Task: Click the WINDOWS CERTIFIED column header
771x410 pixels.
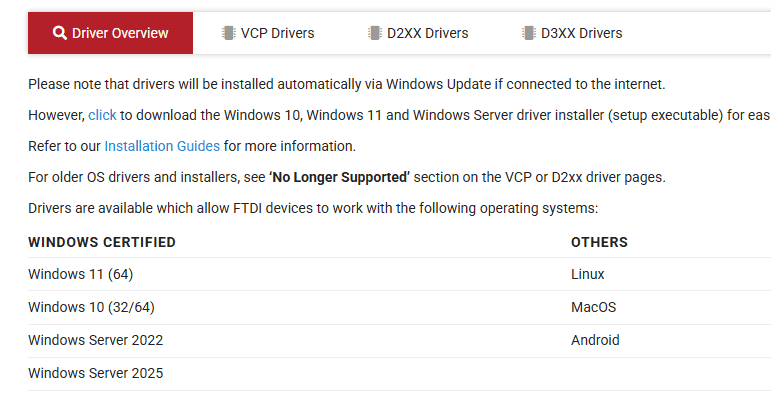Action: point(102,242)
